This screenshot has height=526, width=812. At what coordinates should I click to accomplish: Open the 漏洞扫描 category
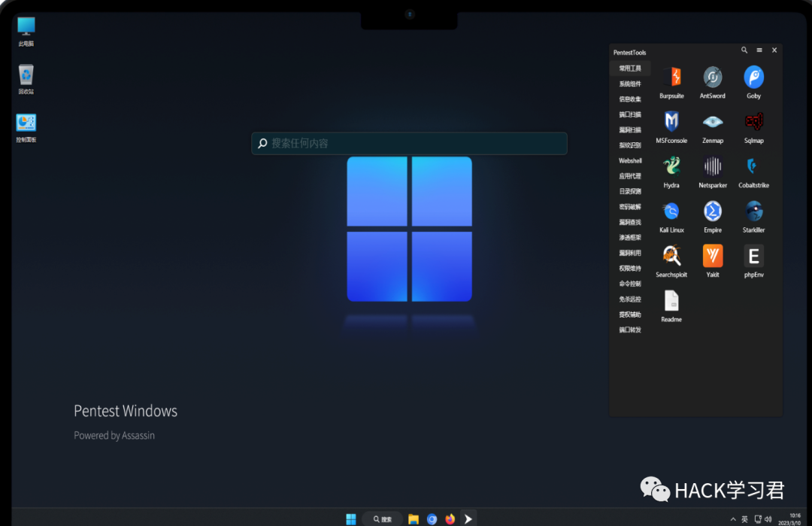pyautogui.click(x=630, y=130)
